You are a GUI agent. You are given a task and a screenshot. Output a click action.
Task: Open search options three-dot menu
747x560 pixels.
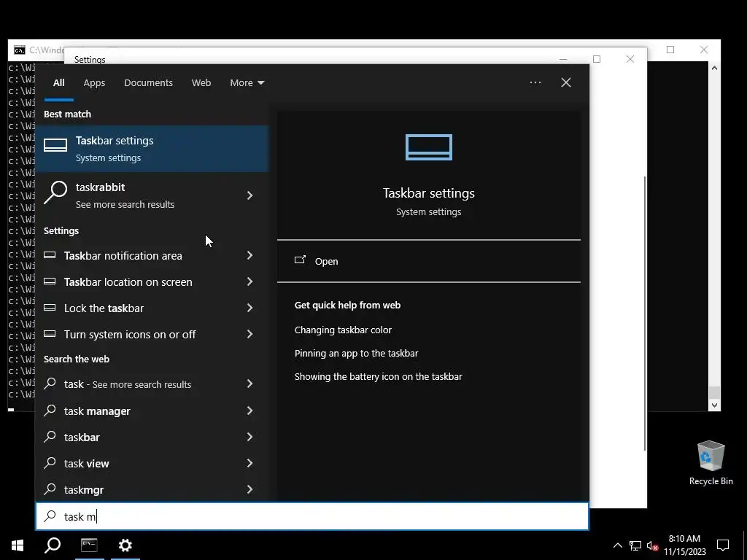click(x=535, y=82)
